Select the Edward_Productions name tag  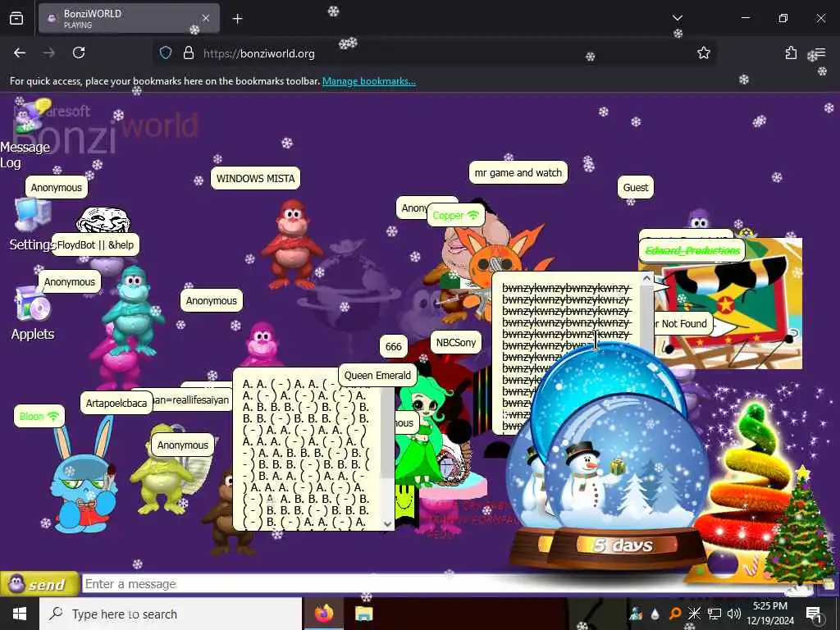pos(692,251)
